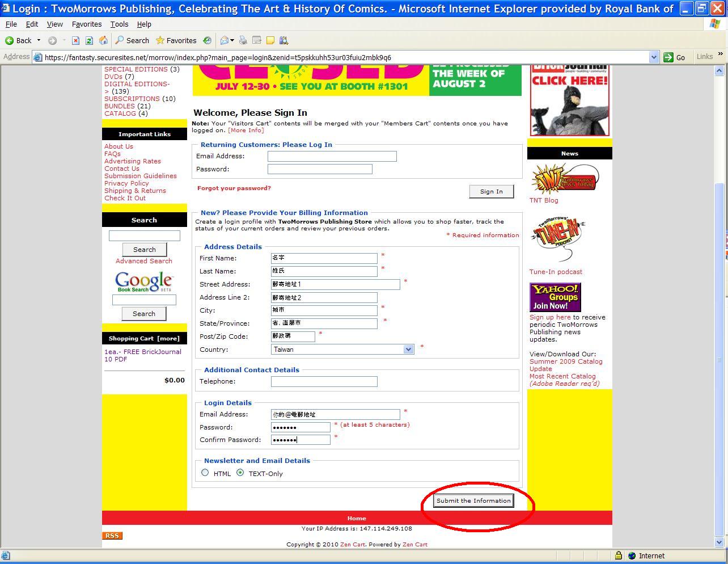
Task: Click the Search button under Google Book Search
Action: coord(144,314)
